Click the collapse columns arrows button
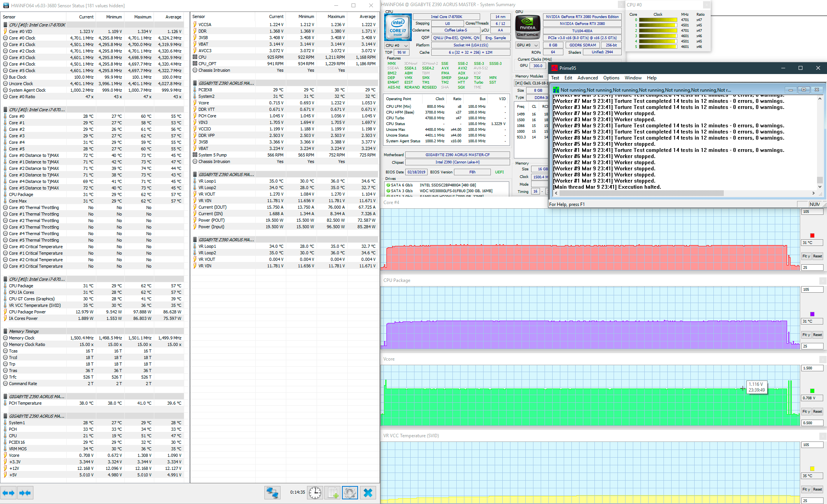 (25, 493)
